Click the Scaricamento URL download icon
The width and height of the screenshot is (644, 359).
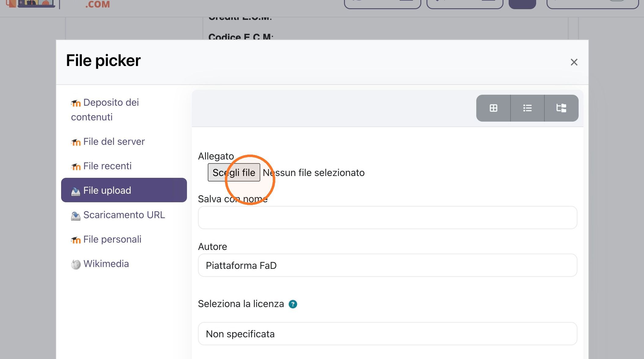[76, 216]
